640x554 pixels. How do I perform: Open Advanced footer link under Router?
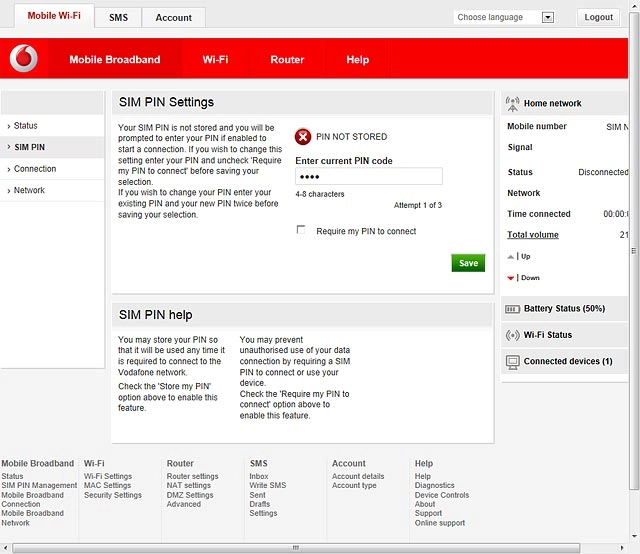[x=184, y=504]
